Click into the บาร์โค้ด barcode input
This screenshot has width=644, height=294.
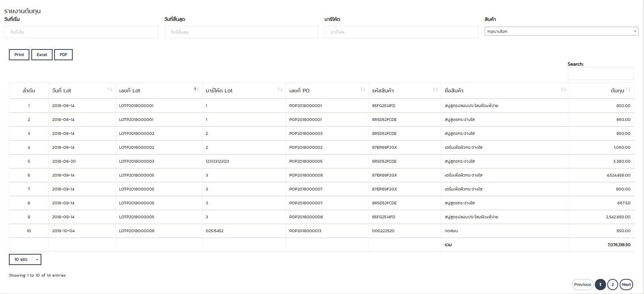(401, 32)
